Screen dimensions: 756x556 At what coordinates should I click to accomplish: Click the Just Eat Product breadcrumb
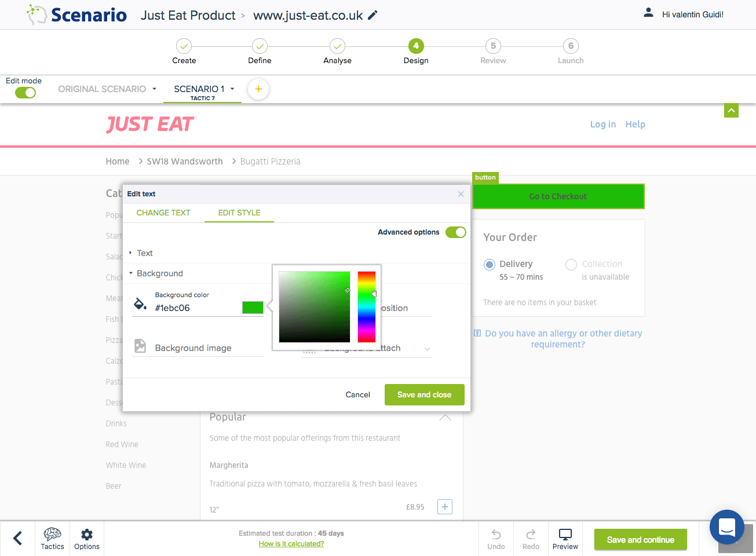[x=188, y=16]
